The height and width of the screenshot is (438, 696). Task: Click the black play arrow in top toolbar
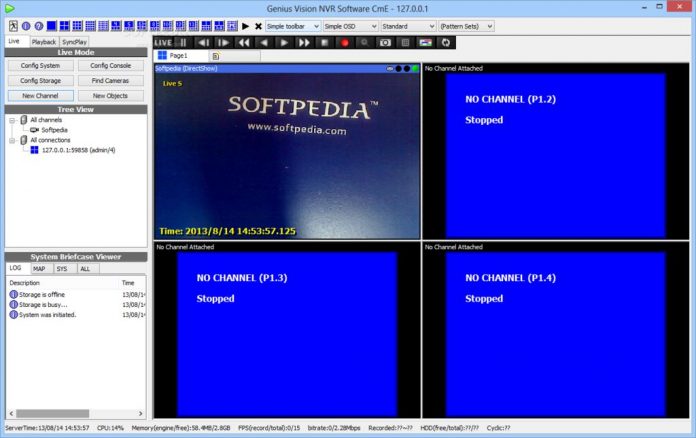[x=245, y=26]
